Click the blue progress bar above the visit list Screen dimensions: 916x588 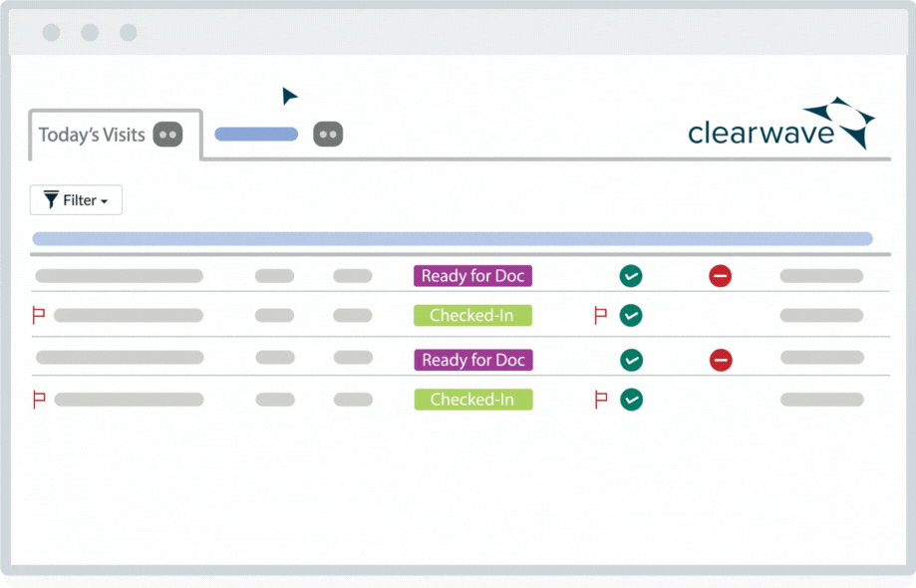coord(455,236)
